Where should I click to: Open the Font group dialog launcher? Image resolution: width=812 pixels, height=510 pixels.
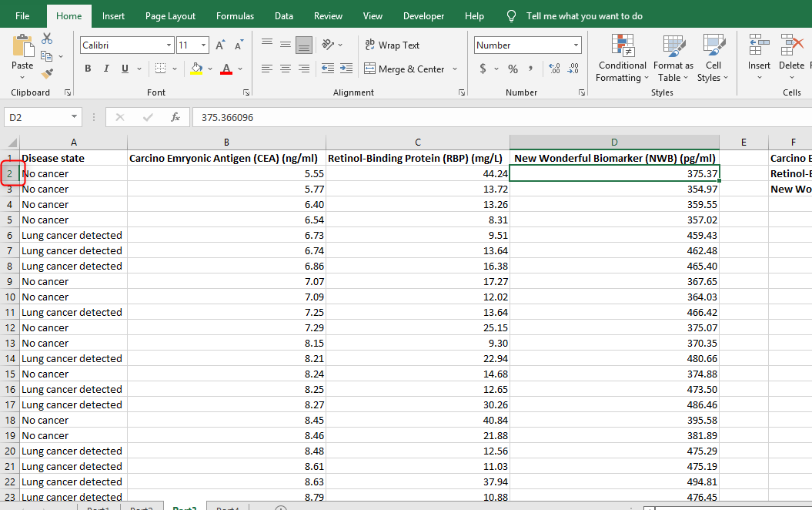246,92
